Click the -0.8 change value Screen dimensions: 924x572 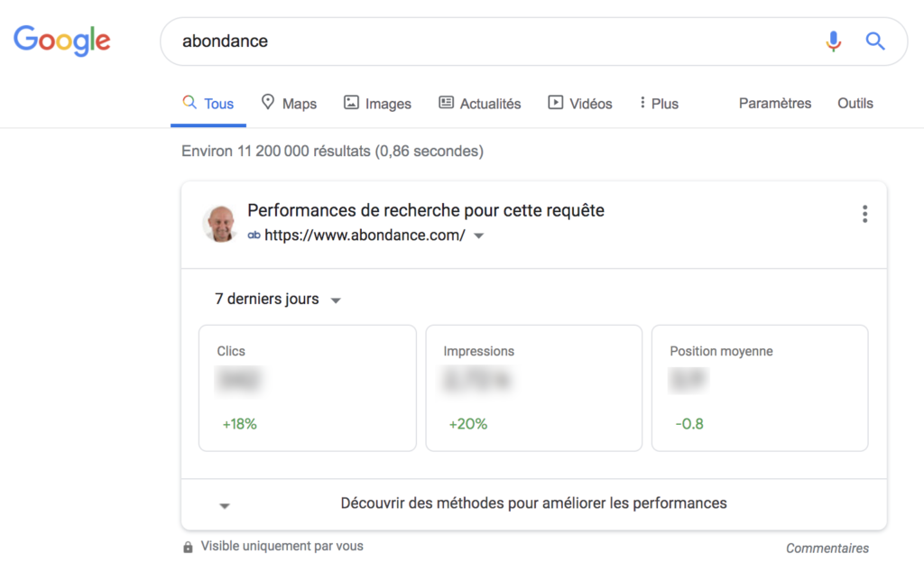click(x=689, y=424)
